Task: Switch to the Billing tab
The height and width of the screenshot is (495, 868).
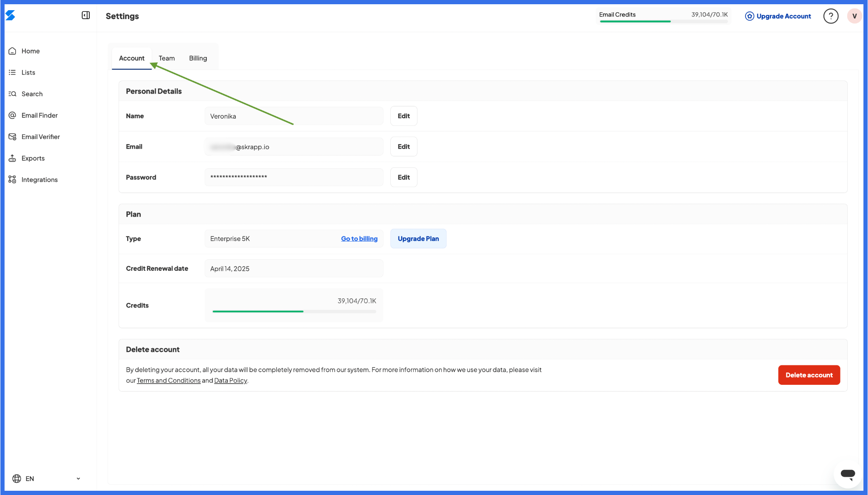Action: 198,58
